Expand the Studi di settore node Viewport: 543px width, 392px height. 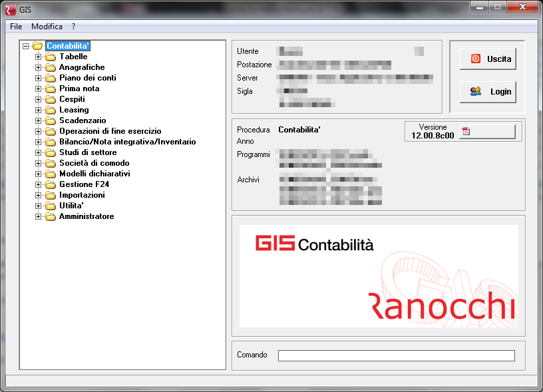click(x=38, y=152)
